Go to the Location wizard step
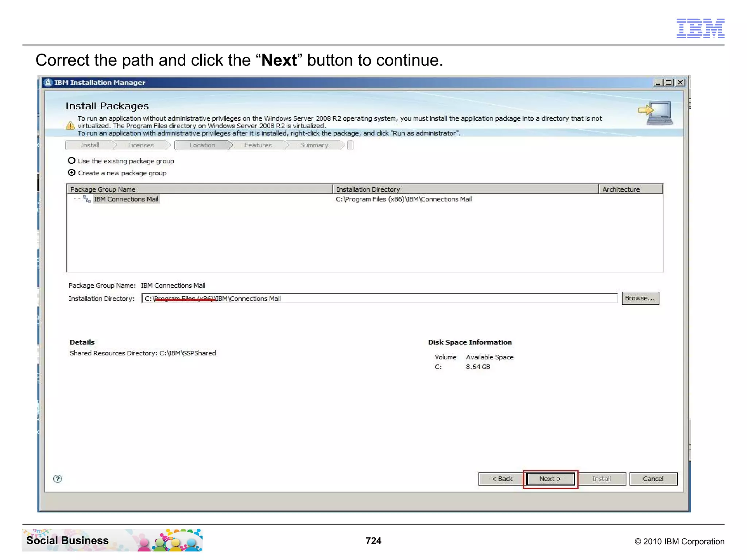747x560 pixels. point(202,145)
